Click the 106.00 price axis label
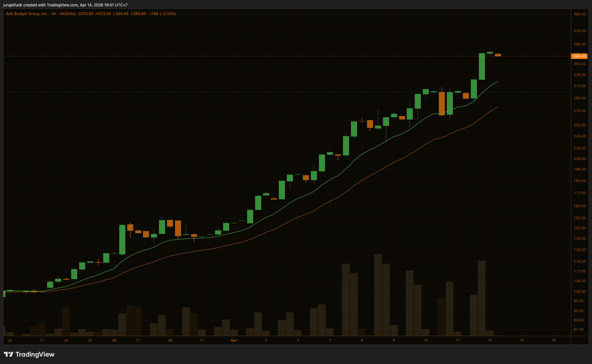The image size is (592, 364). (x=580, y=281)
